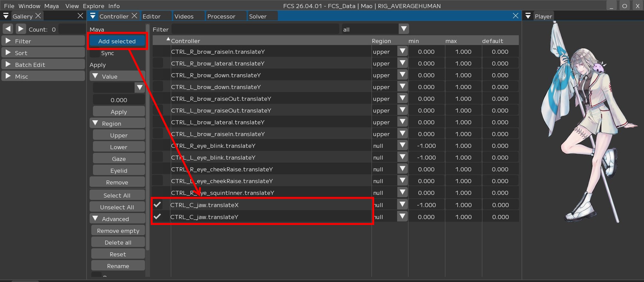Click the Controller column sort arrow
Image resolution: width=644 pixels, height=282 pixels.
tap(168, 39)
